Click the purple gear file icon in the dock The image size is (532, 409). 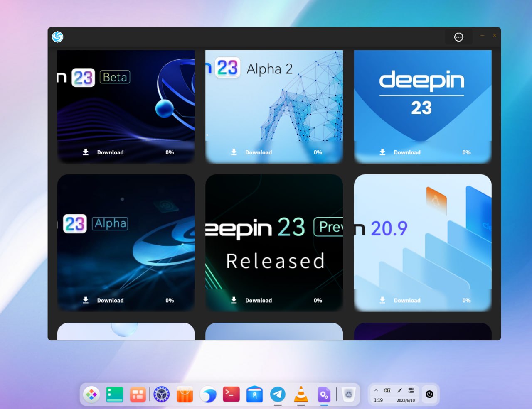(324, 394)
